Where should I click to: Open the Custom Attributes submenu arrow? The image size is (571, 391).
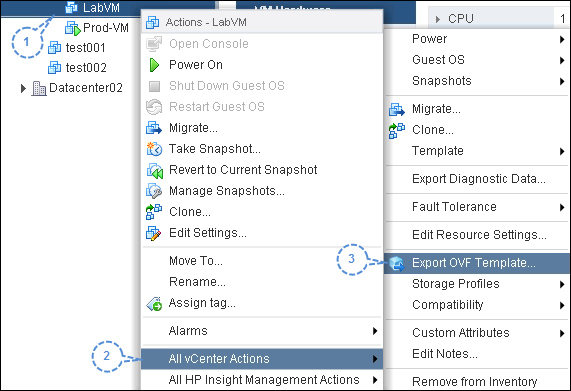562,333
